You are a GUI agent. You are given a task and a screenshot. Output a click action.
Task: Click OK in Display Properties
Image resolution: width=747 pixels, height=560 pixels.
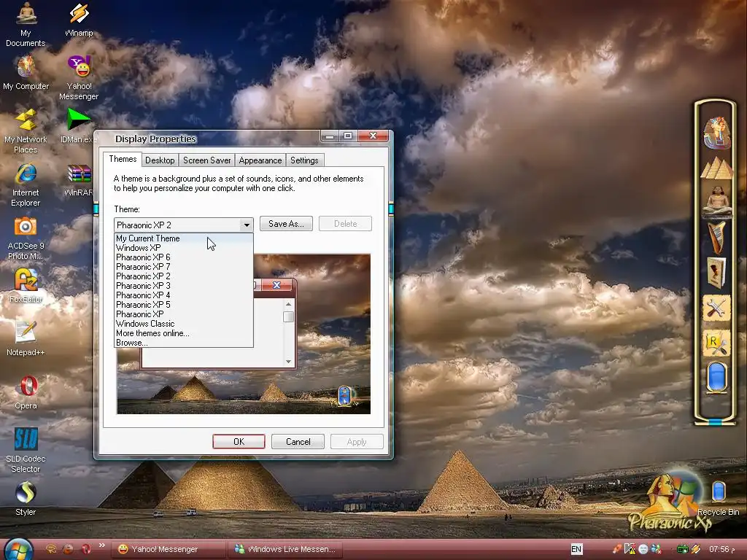coord(239,441)
